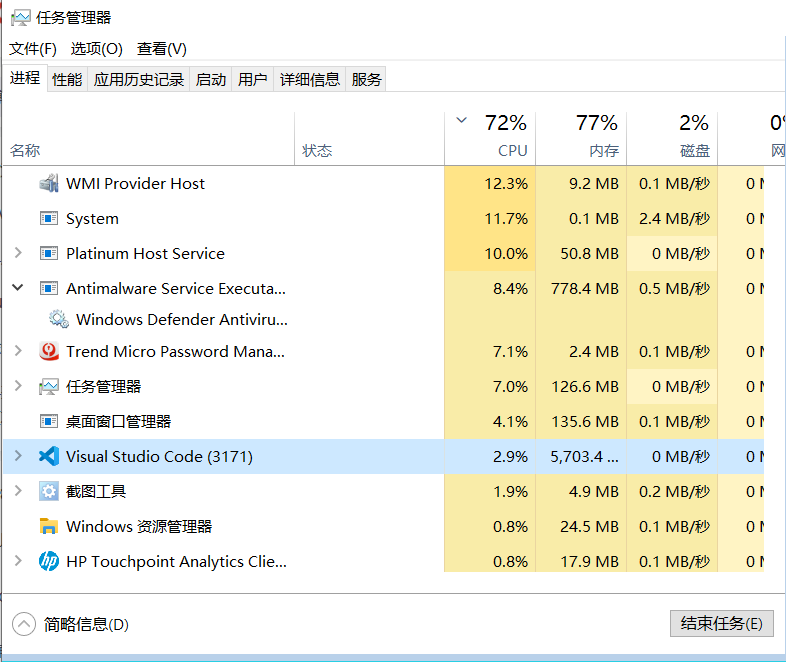Click the 50.8 MB memory cell
Viewport: 786px width, 662px height.
coord(581,254)
